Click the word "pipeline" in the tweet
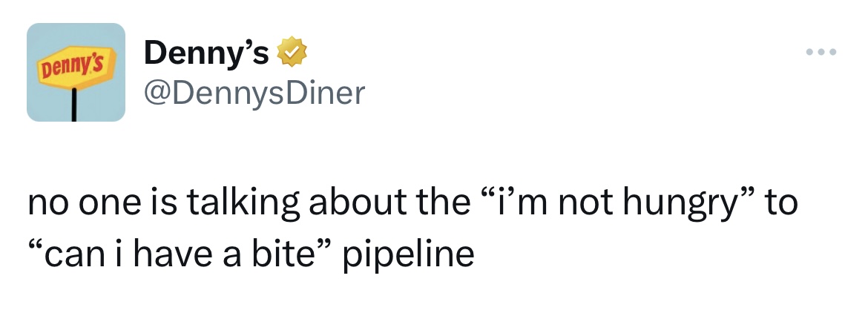This screenshot has width=868, height=316. (x=408, y=255)
